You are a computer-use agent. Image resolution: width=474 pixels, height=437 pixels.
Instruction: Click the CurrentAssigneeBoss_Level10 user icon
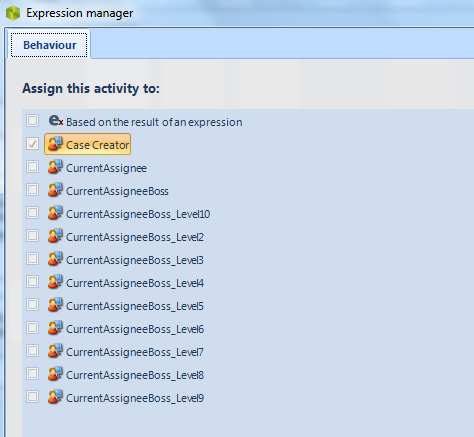pos(55,213)
